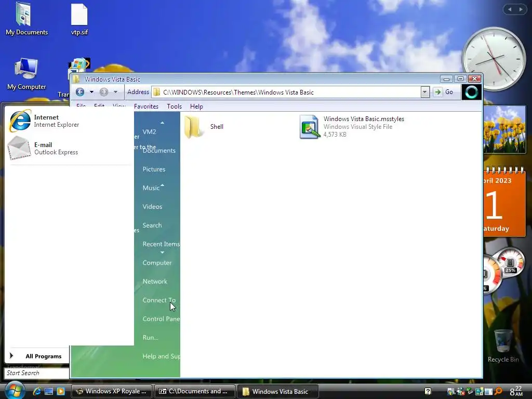
Task: Open the Back history dropdown arrow
Action: [x=91, y=92]
